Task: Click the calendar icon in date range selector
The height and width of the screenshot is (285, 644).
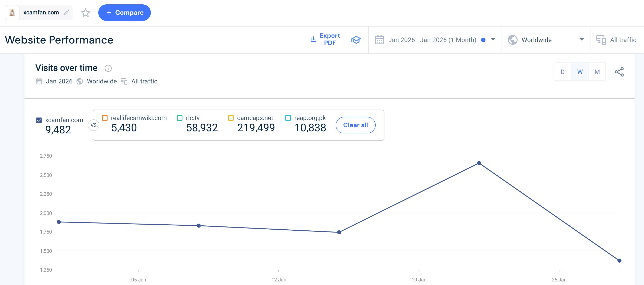Action: point(379,40)
